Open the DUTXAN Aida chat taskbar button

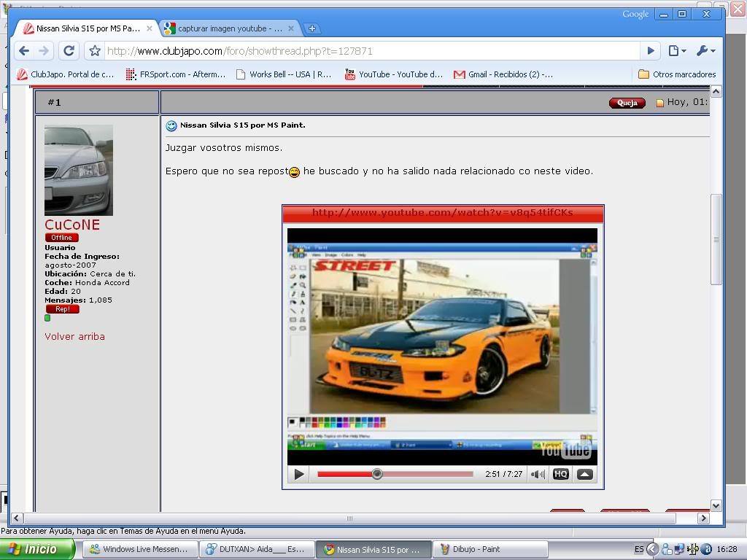coord(257,550)
